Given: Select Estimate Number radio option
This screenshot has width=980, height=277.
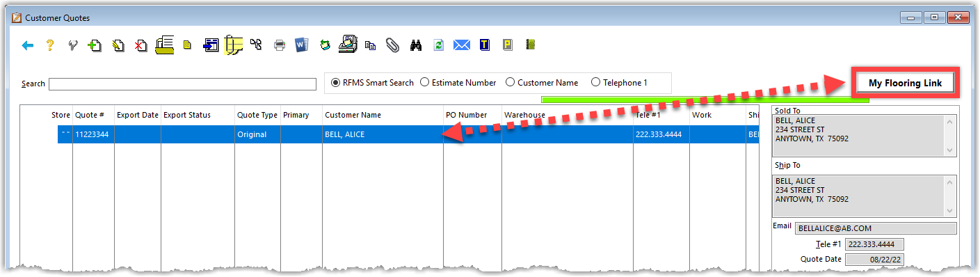Looking at the screenshot, I should [x=458, y=83].
